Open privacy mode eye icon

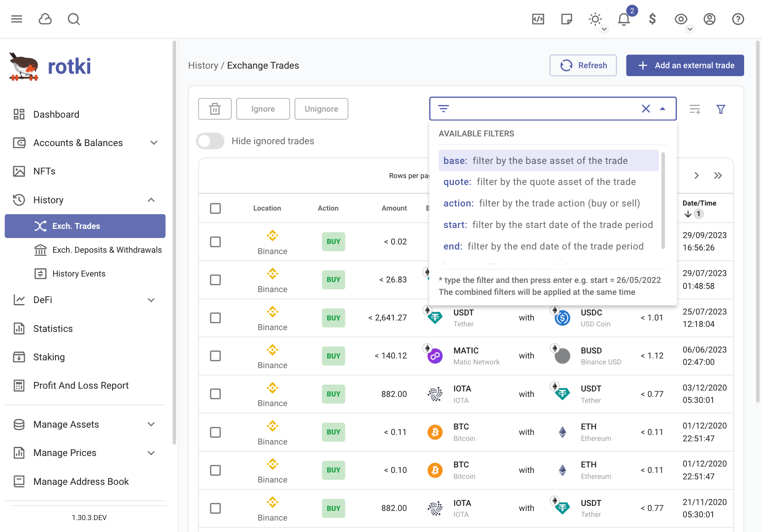click(681, 19)
